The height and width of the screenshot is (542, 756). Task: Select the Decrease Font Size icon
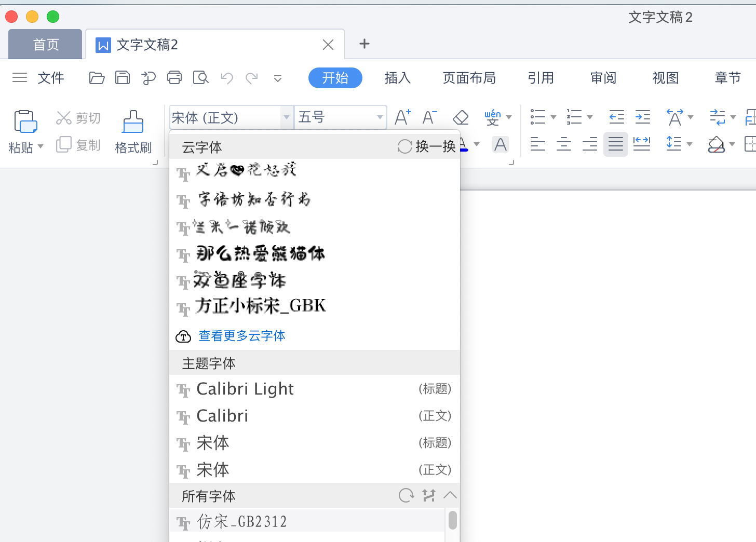[x=429, y=117]
